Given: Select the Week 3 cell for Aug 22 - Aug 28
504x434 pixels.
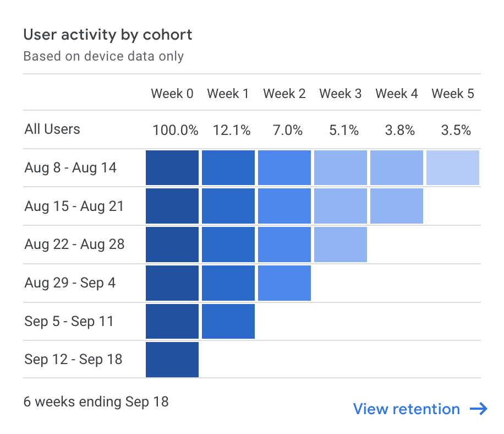Looking at the screenshot, I should point(340,244).
